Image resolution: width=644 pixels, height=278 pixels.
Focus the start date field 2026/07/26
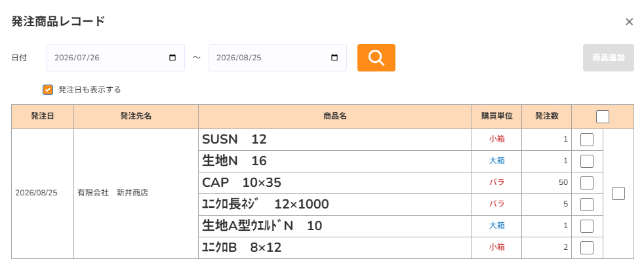(x=116, y=58)
